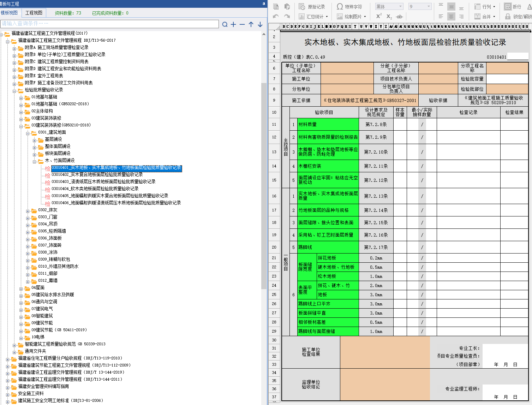
Task: Select the 0306_饰面板 folder
Action: (x=50, y=238)
